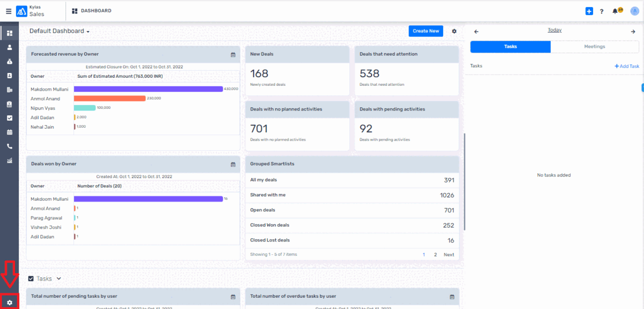Click the Create New button
This screenshot has height=309, width=644.
coord(426,31)
